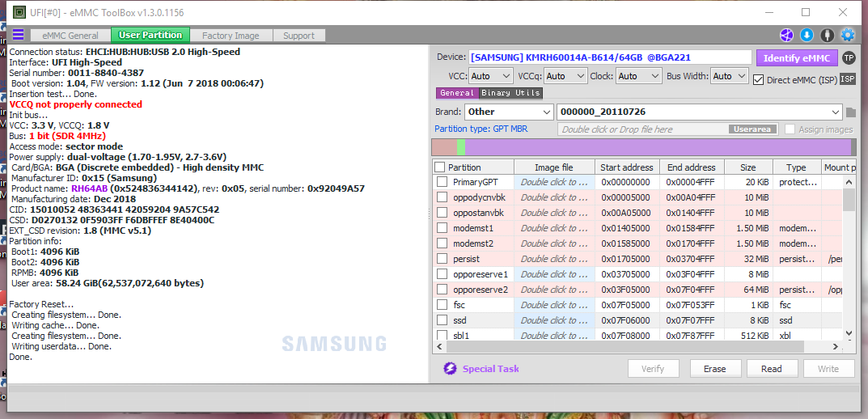Click the partition table horizontal scrollbar
868x419 pixels.
click(x=625, y=346)
